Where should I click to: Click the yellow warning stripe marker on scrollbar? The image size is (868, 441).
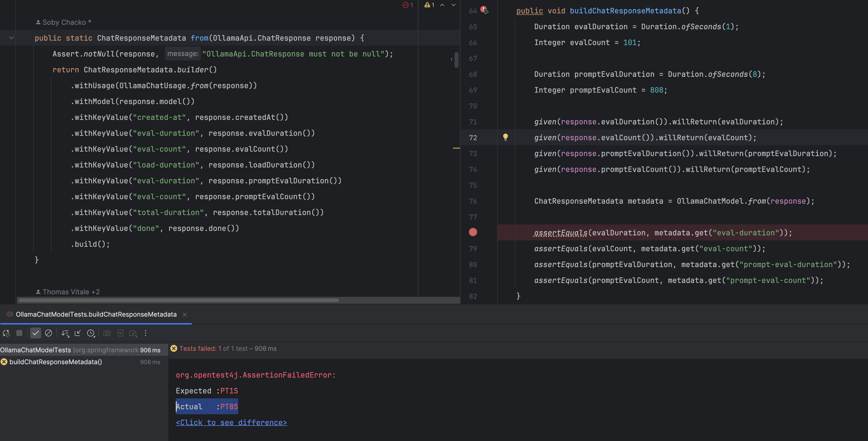coord(456,148)
